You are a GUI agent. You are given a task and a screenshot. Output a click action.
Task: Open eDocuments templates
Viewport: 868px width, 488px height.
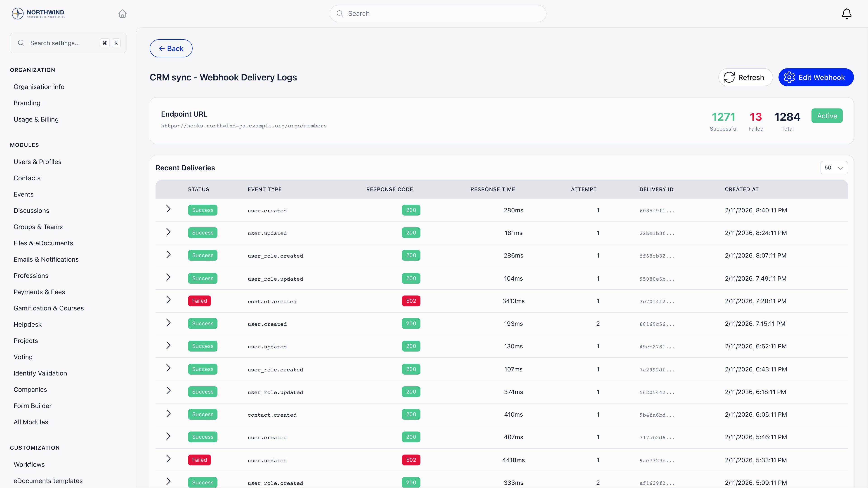coord(48,481)
